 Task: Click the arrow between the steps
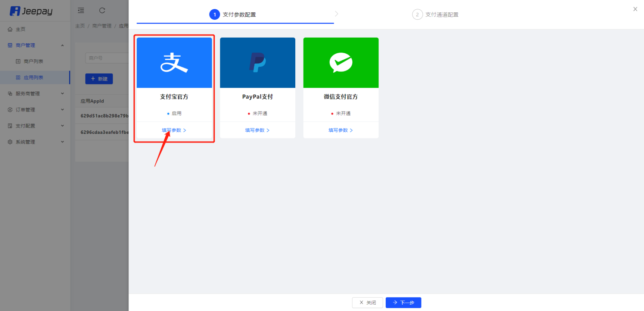coord(336,14)
